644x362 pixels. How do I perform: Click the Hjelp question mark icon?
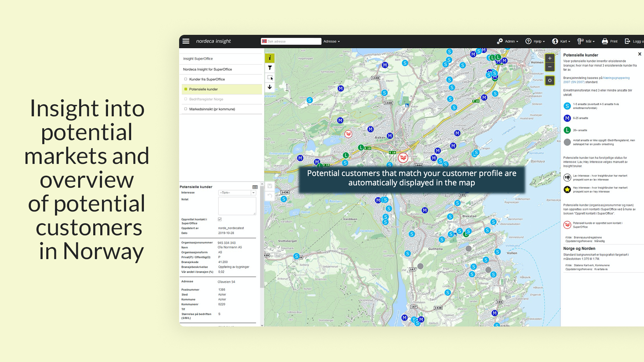pyautogui.click(x=528, y=41)
